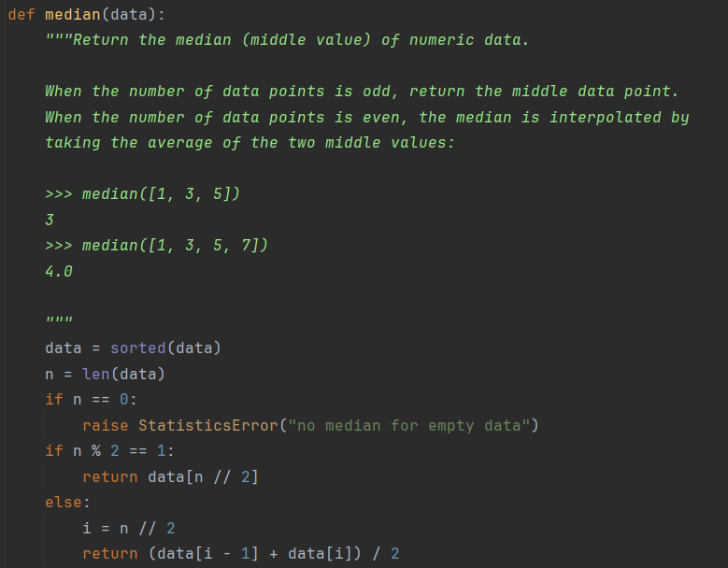Viewport: 728px width, 568px height.
Task: Click the else keyword
Action: click(x=65, y=503)
